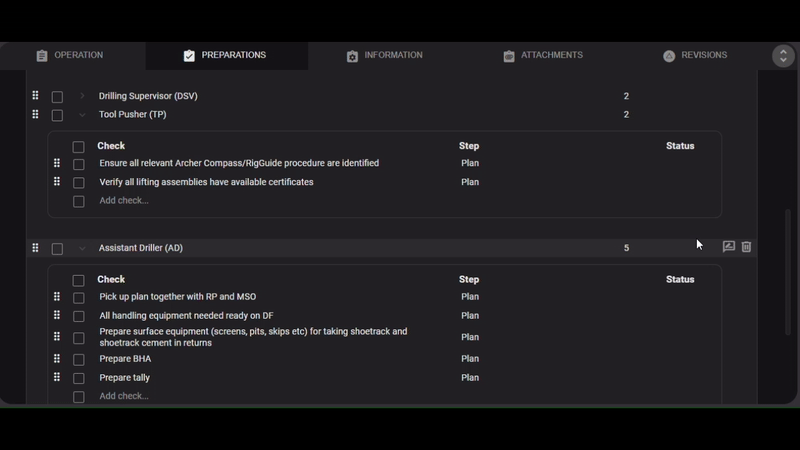Click drag handle next to Prepare BHA
Image resolution: width=800 pixels, height=450 pixels.
click(x=57, y=358)
